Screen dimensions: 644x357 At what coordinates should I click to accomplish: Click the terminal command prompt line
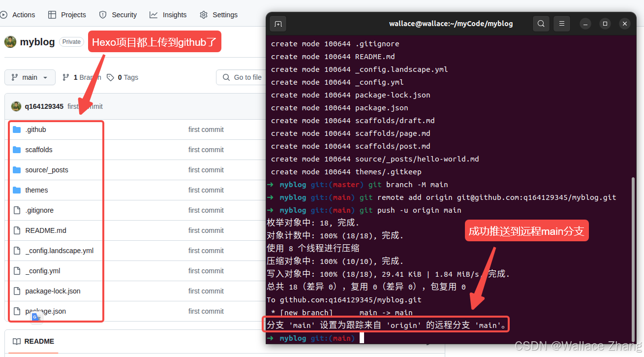pos(315,338)
